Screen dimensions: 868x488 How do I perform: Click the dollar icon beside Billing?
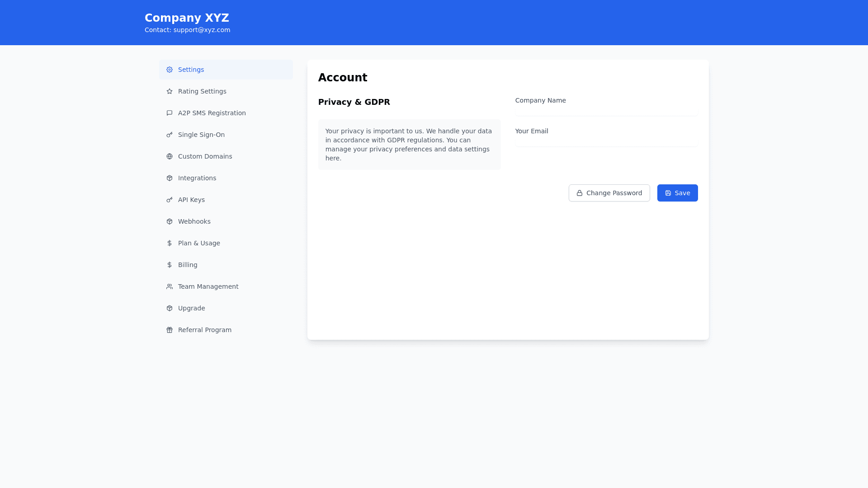[x=170, y=265]
